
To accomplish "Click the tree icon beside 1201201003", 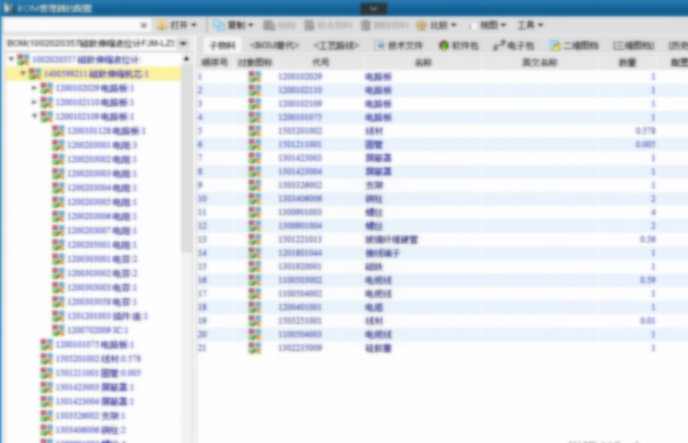I will coord(58,316).
